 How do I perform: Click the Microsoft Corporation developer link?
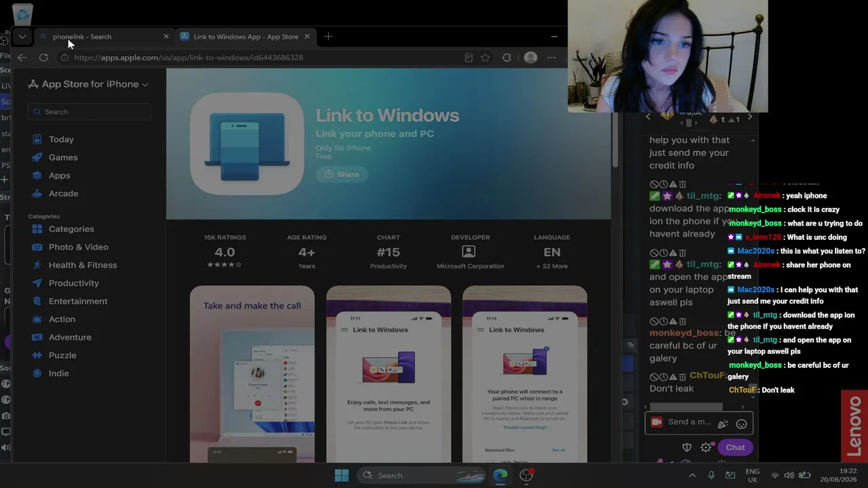tap(470, 266)
